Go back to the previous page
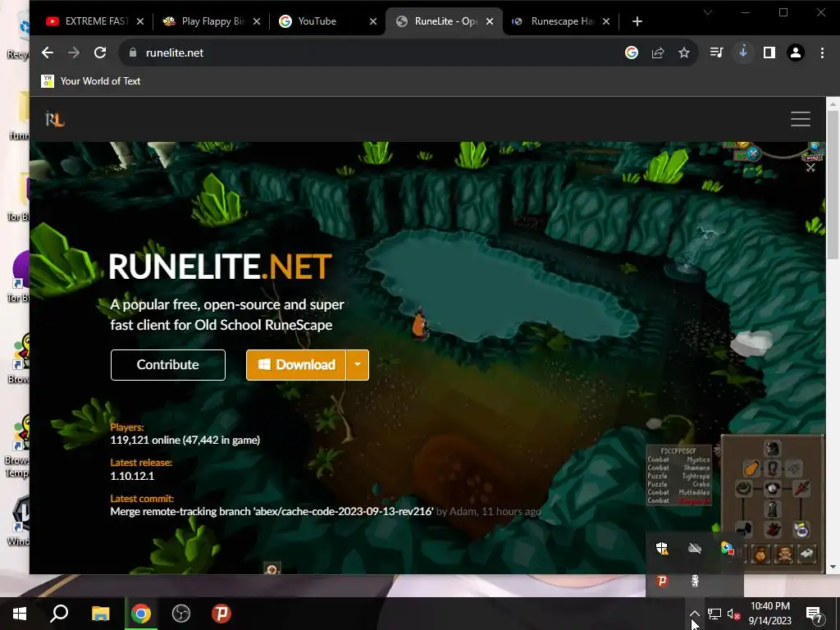This screenshot has height=630, width=840. point(47,52)
